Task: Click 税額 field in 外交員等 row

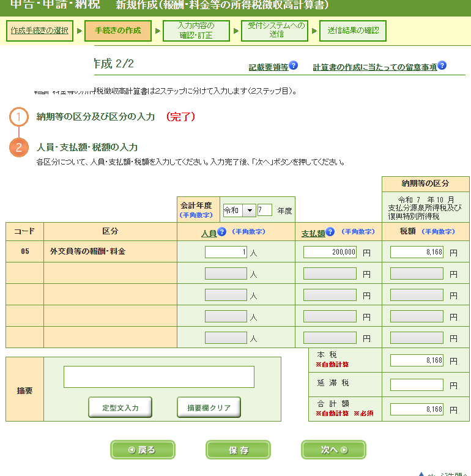Action: pyautogui.click(x=417, y=252)
